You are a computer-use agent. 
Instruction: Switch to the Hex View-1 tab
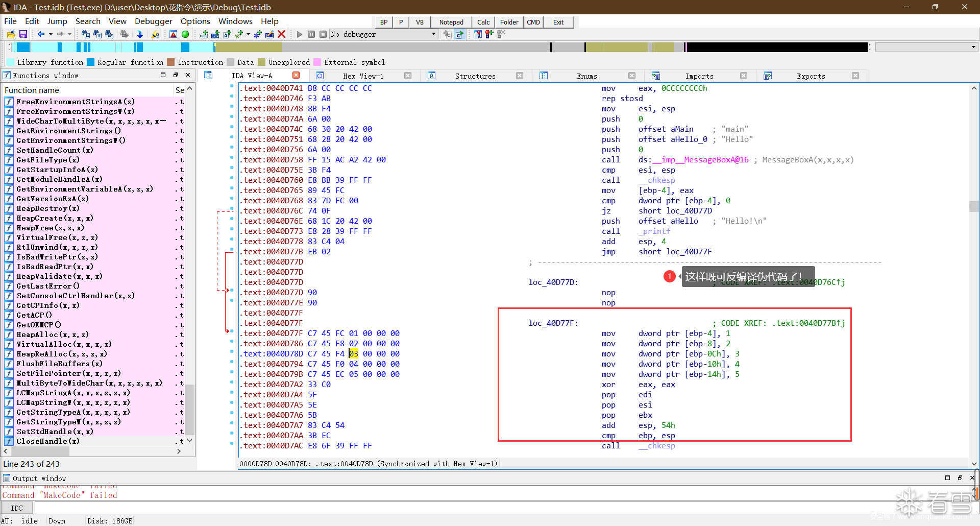(x=363, y=76)
